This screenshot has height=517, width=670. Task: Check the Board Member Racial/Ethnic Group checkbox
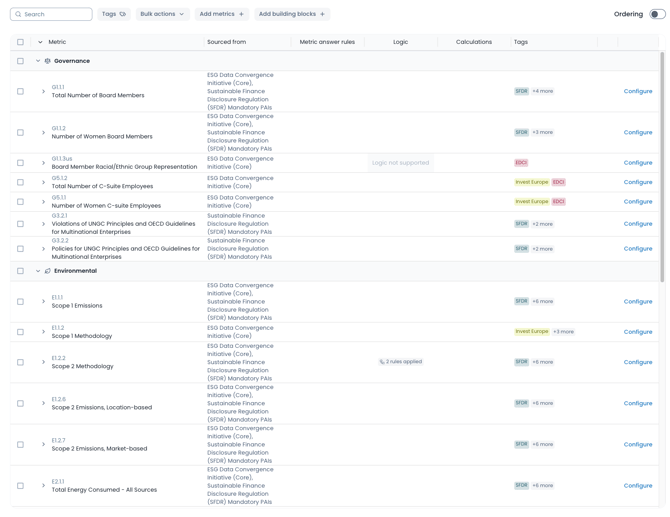click(x=20, y=163)
